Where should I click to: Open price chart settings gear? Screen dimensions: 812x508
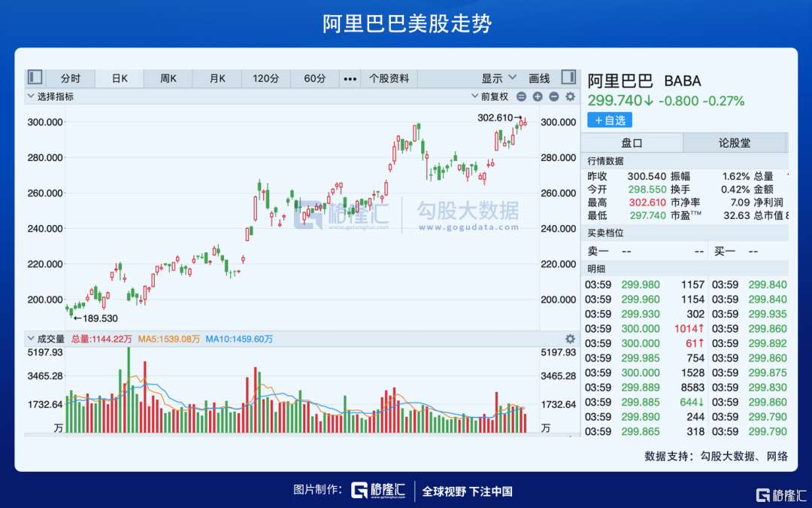click(x=570, y=96)
